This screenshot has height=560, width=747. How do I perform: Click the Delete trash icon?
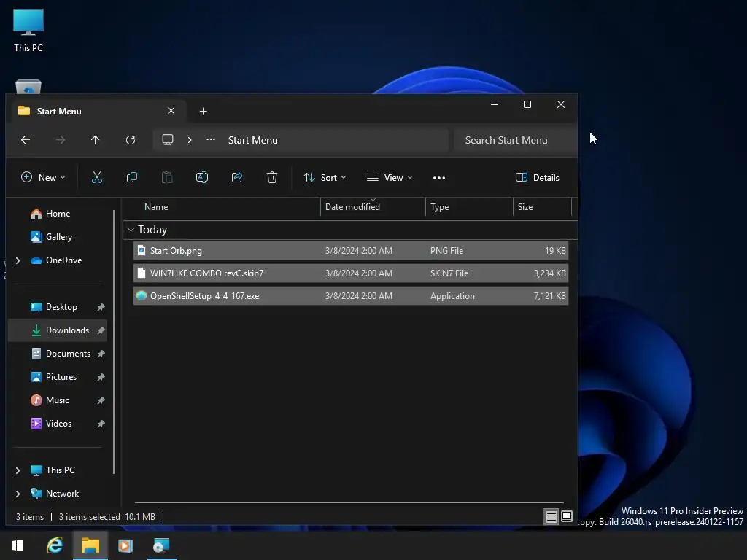tap(272, 178)
